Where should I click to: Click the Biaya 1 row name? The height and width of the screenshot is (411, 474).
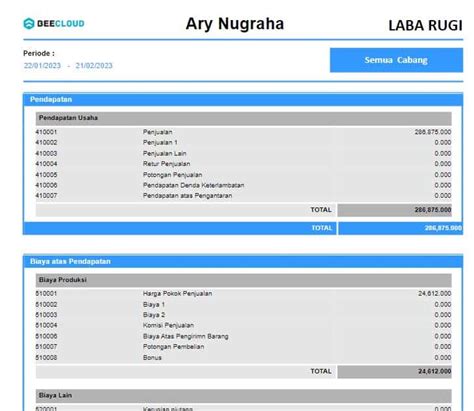(x=154, y=305)
